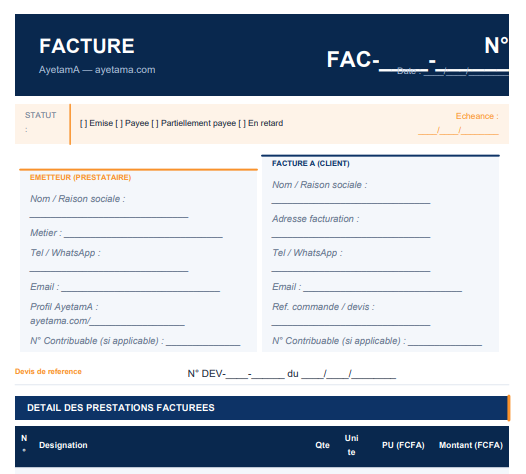The image size is (526, 474).
Task: Click the emitter Tel / WhatsApp line
Action: 109,269
